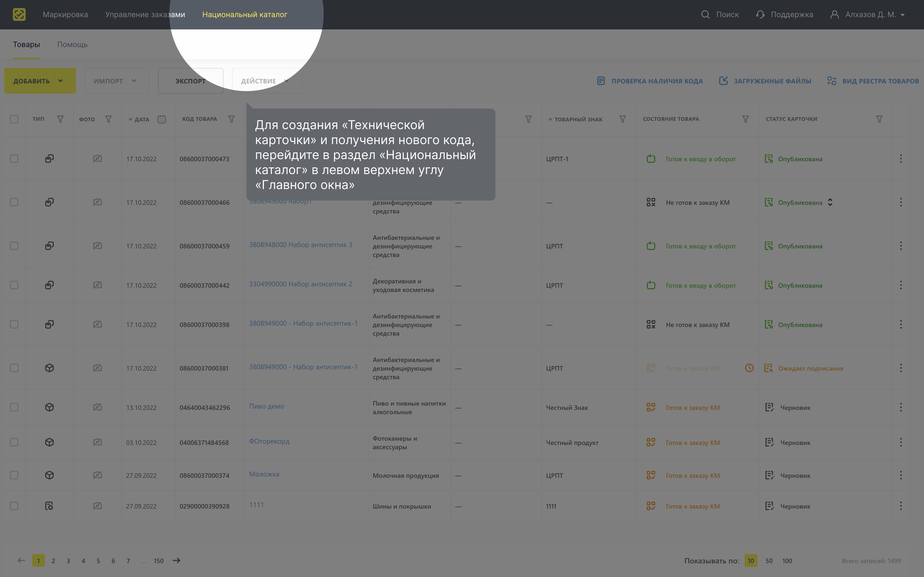
Task: Open the Национальный каталог section
Action: coord(245,14)
